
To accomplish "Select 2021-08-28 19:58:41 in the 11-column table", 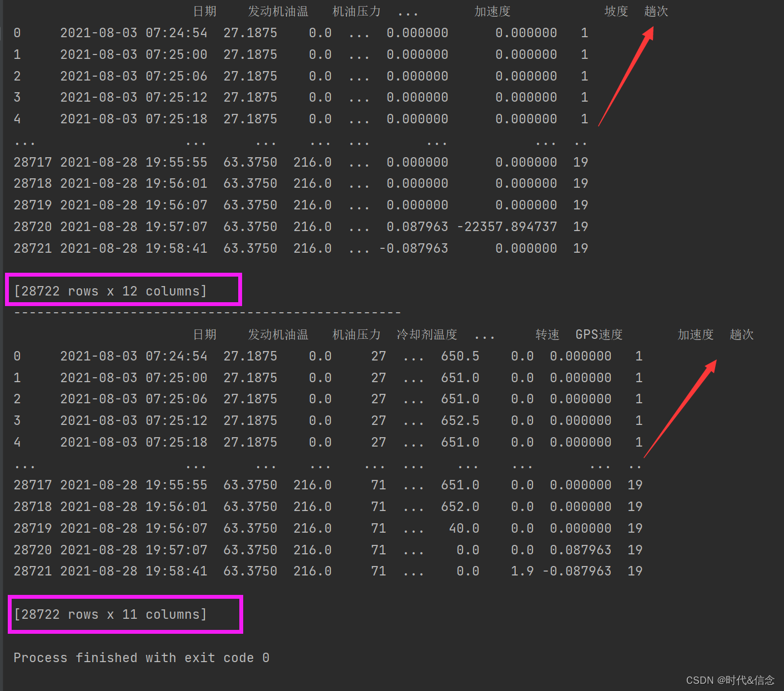I will [134, 571].
